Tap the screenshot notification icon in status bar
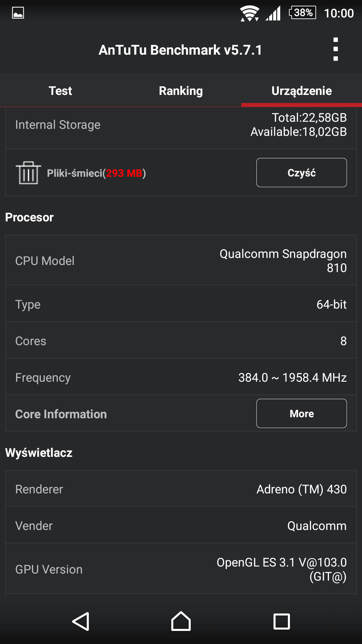 click(18, 13)
